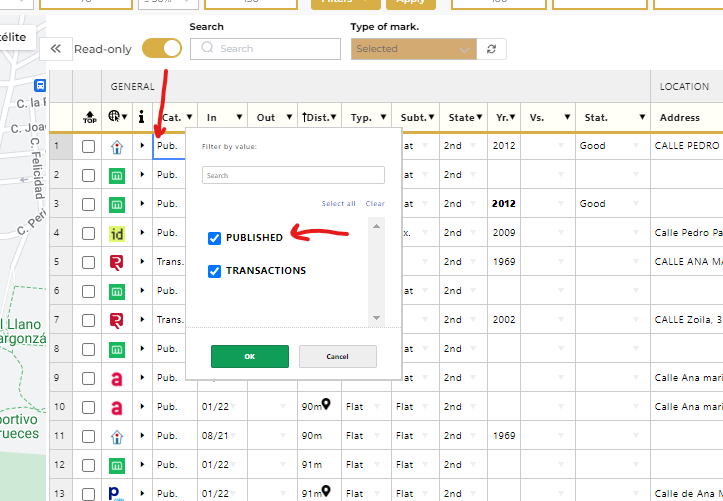Uncheck the TRANSACTIONS filter checkbox
This screenshot has height=501, width=723.
[214, 271]
